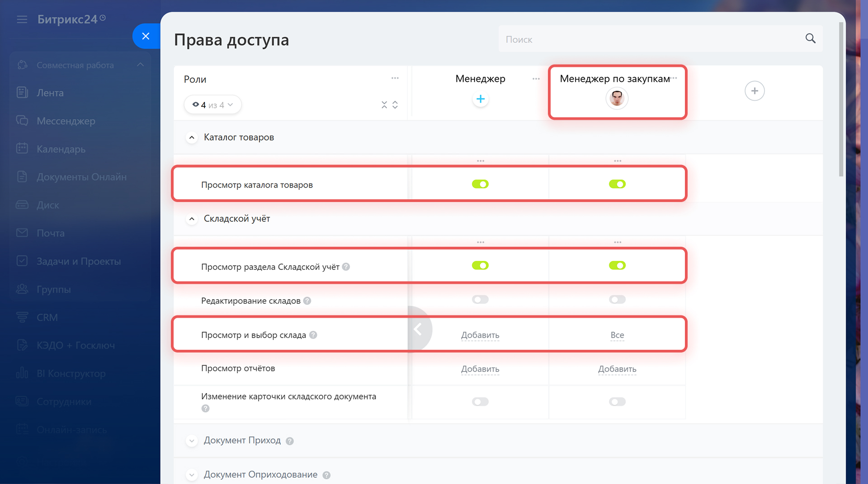Click help icon under Изменение карточки складского документа

[x=205, y=409]
